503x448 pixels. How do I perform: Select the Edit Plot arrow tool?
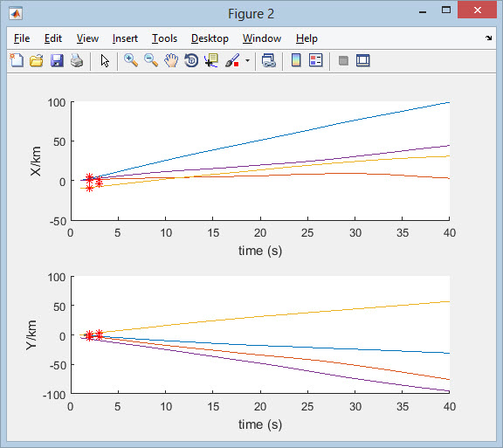[105, 60]
